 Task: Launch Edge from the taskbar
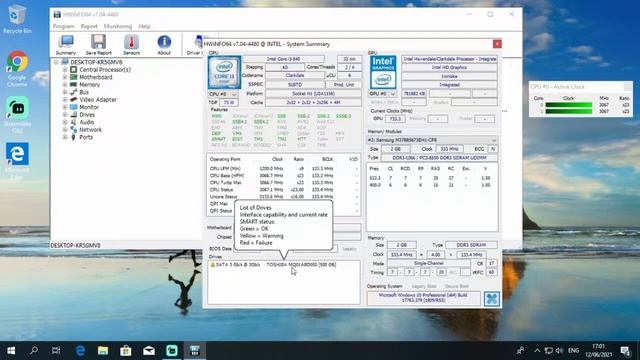pos(80,351)
